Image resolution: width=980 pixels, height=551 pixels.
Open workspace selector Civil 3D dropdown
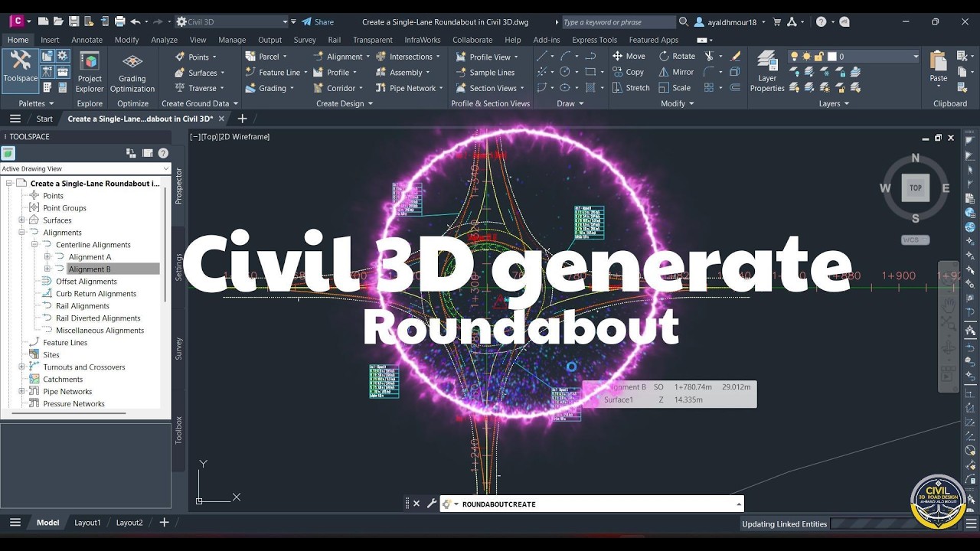click(232, 21)
